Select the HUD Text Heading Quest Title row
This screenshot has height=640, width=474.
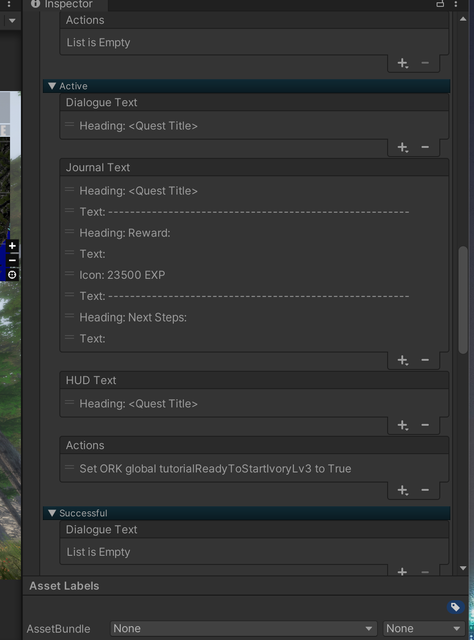pyautogui.click(x=254, y=404)
